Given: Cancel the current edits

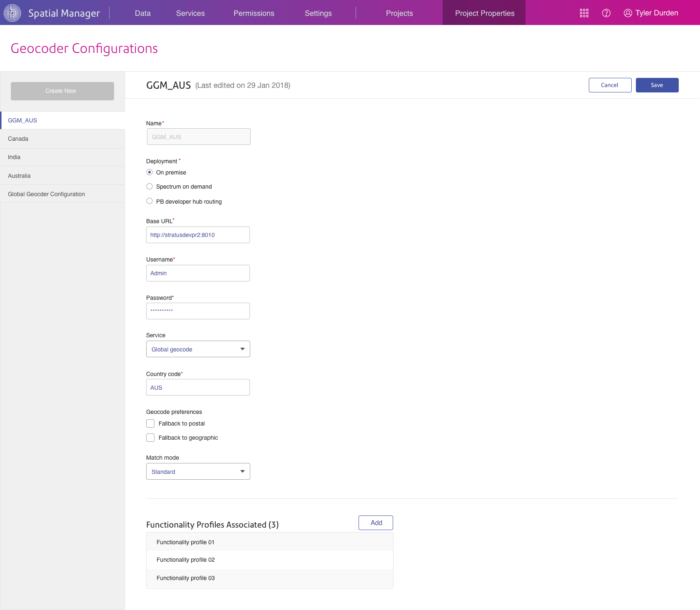Looking at the screenshot, I should tap(610, 85).
